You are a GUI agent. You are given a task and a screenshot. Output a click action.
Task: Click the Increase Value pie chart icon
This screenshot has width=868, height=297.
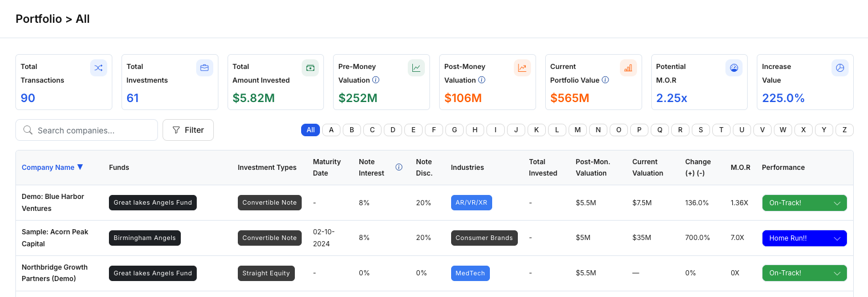[839, 68]
